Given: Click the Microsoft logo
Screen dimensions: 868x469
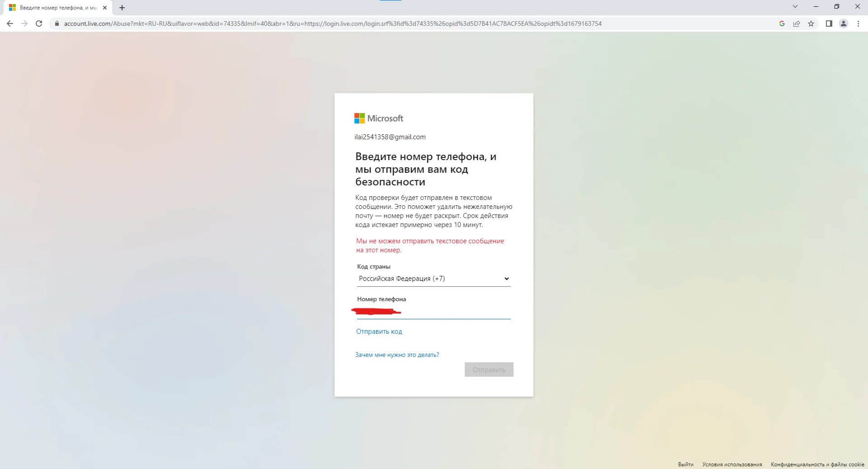Looking at the screenshot, I should (x=379, y=118).
